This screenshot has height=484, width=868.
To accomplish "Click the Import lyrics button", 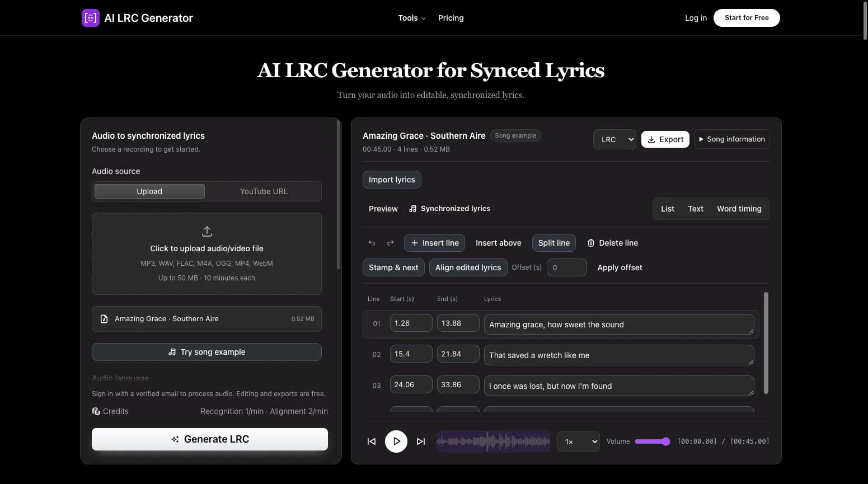I will (x=392, y=180).
